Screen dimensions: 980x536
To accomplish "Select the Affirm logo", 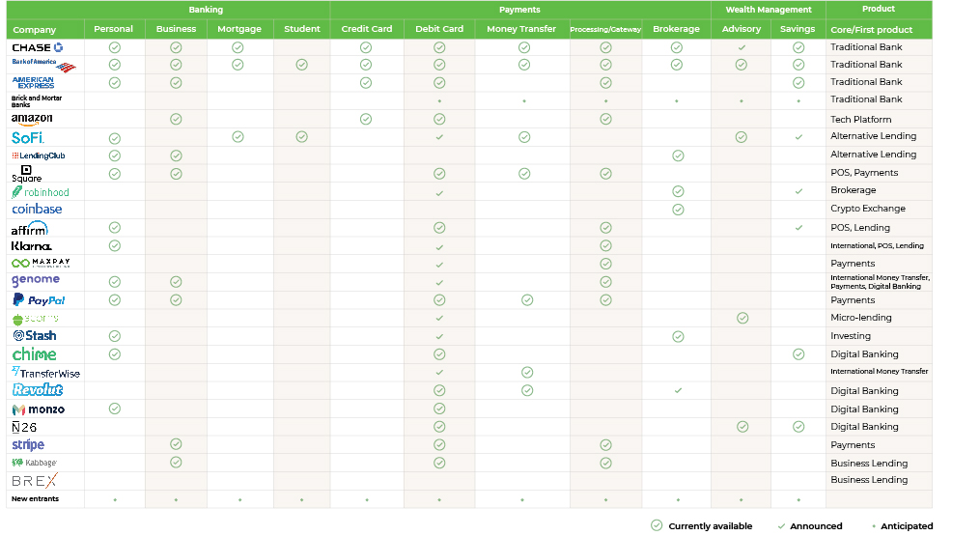I will 29,228.
